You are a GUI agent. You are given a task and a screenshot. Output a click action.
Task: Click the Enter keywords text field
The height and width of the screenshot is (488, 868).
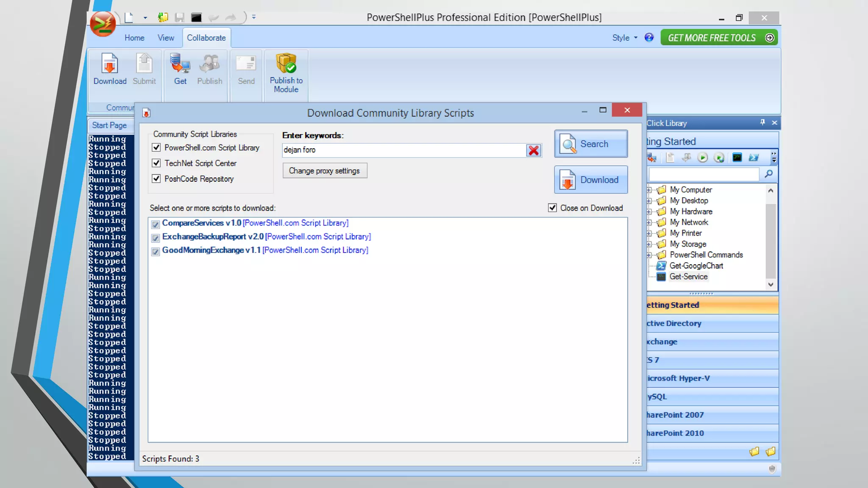[403, 150]
